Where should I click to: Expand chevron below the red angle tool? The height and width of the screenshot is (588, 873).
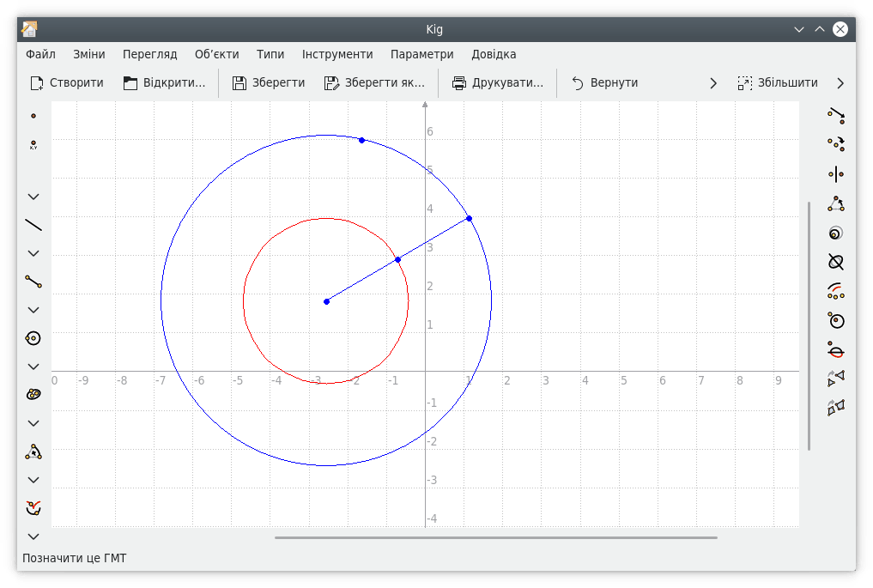click(33, 536)
